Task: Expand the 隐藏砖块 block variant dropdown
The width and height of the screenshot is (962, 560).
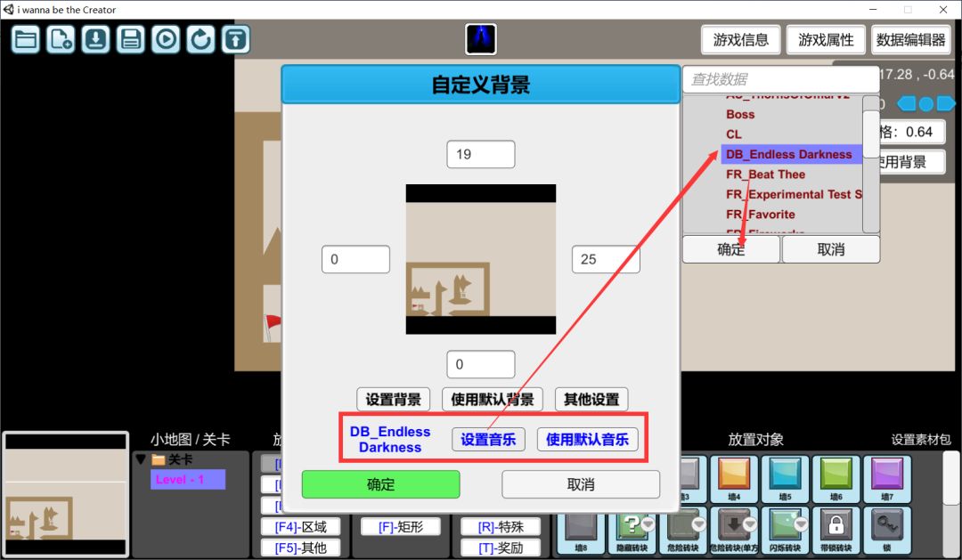Action: click(x=648, y=523)
